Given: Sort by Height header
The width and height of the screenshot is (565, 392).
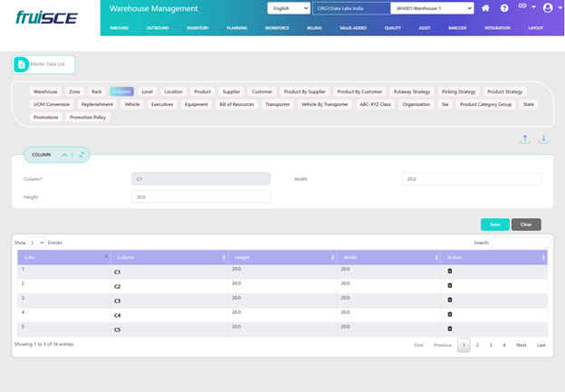Looking at the screenshot, I should click(282, 257).
